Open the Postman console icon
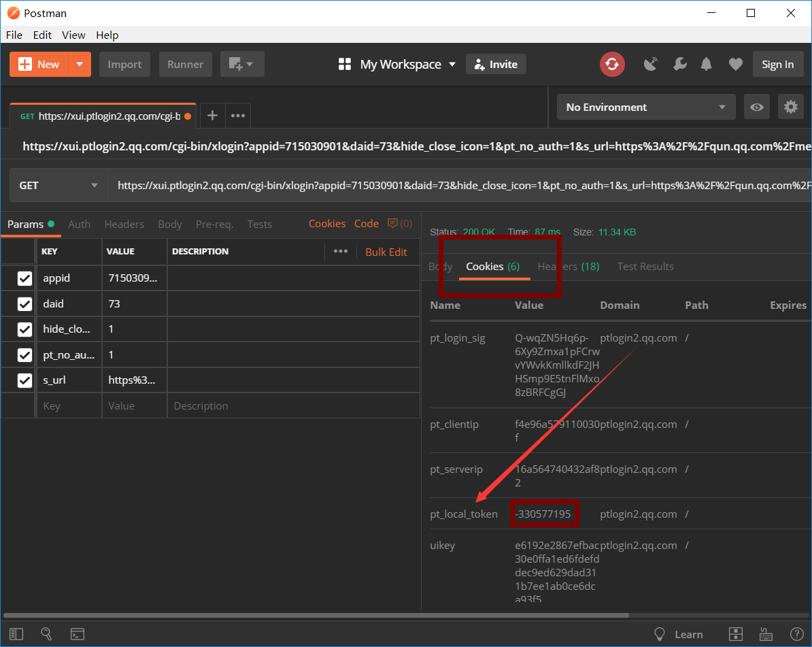 [x=77, y=633]
